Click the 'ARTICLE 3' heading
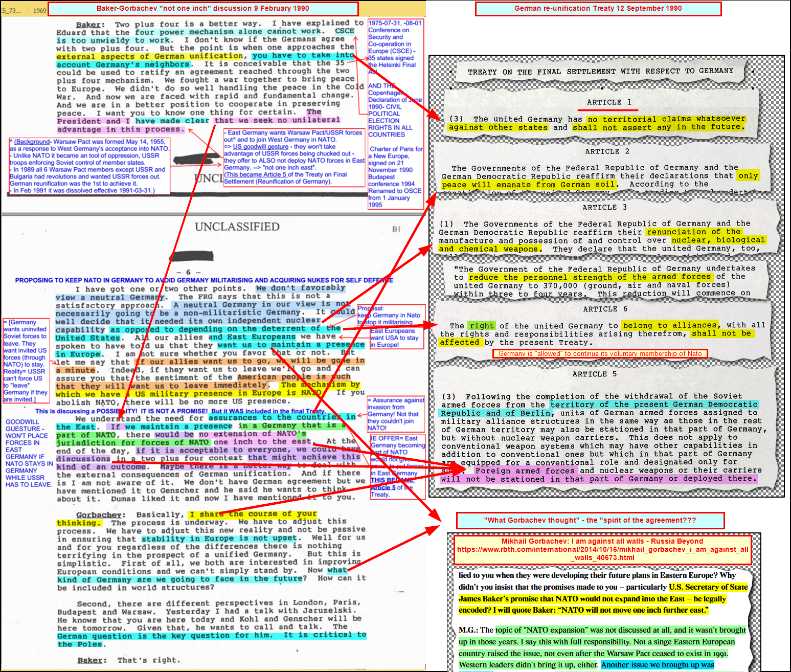Screen dimensions: 791x672 pyautogui.click(x=604, y=207)
